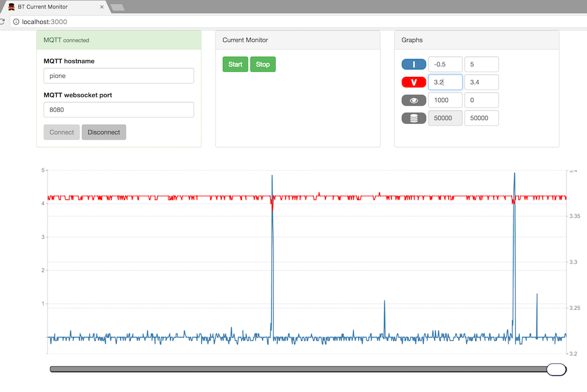587x392 pixels.
Task: Click the MQTT hostname field containing pione
Action: click(x=119, y=76)
